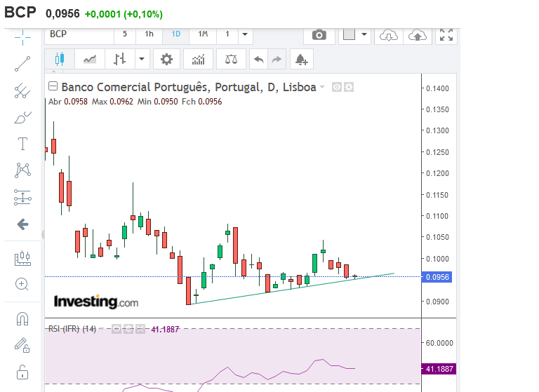Click the custom interval value 1

click(227, 34)
